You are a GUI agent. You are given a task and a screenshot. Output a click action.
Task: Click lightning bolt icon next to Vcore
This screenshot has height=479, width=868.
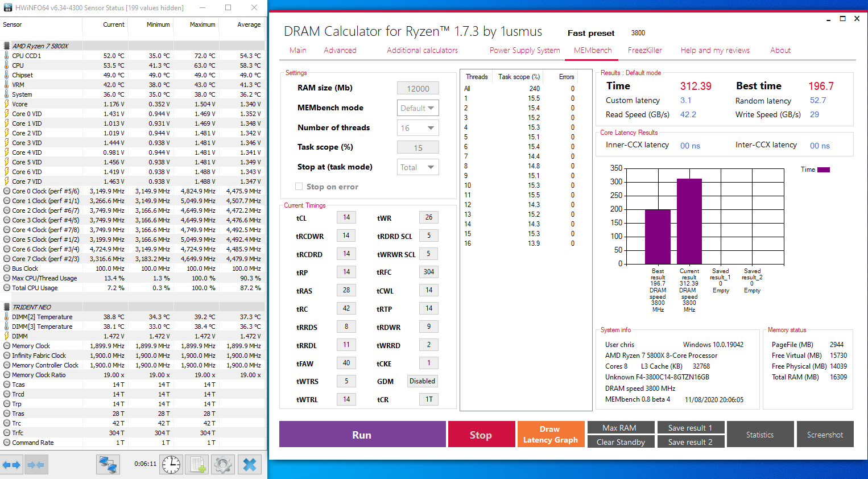[x=7, y=104]
